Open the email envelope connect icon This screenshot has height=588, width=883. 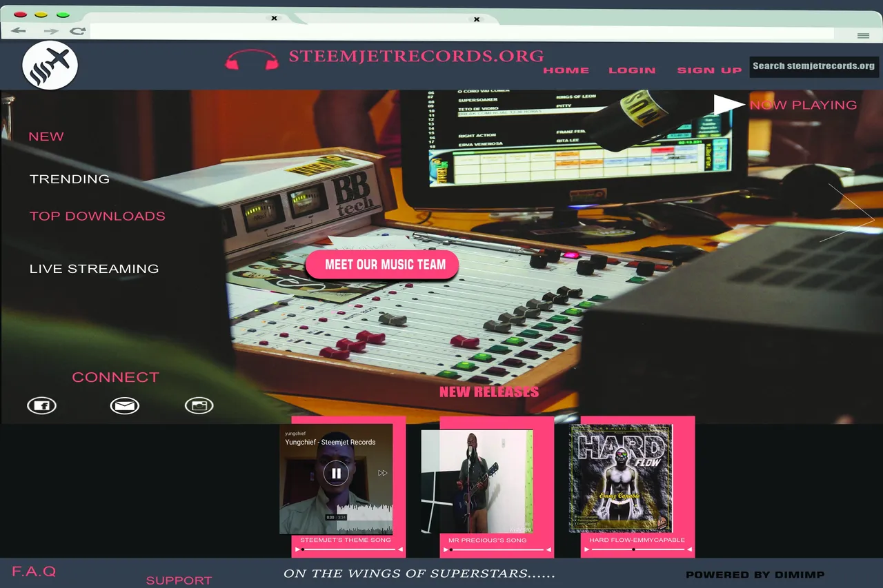(x=125, y=406)
